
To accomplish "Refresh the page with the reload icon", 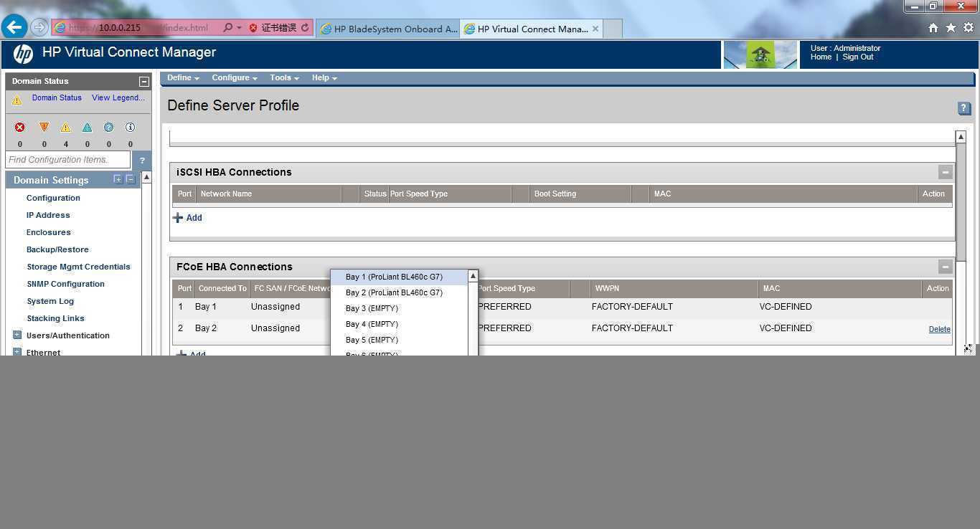I will 305,28.
